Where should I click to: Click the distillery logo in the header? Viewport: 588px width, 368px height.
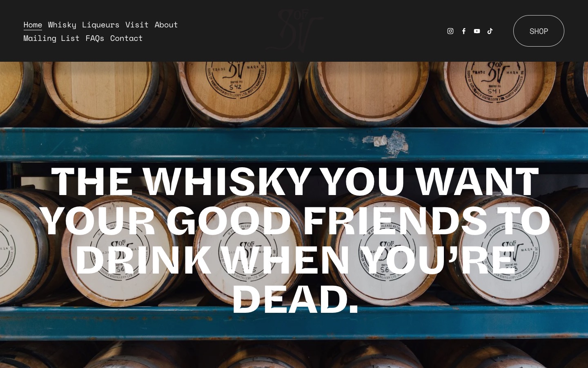tap(294, 31)
